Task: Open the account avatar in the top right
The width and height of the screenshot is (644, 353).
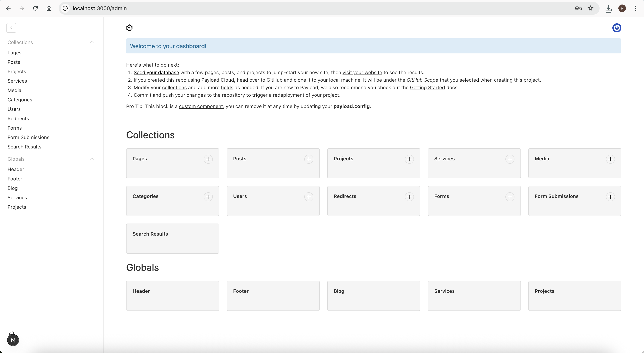Action: (617, 28)
